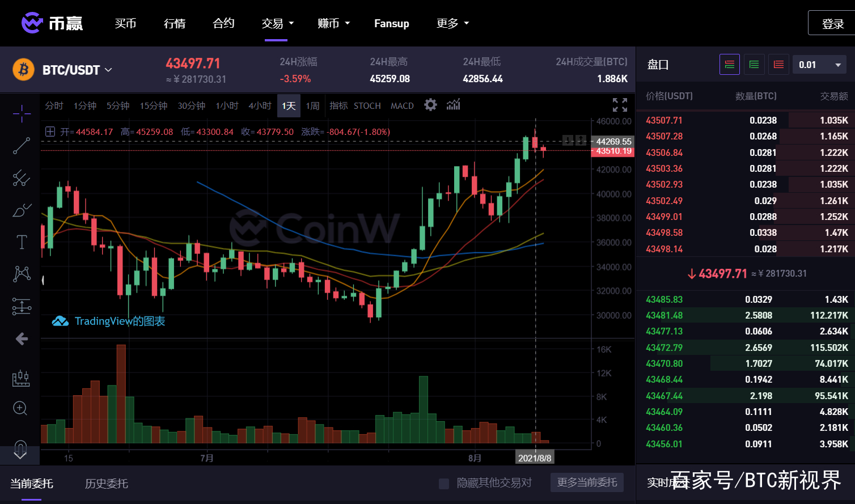This screenshot has width=855, height=504.
Task: Show only buy orders in order book
Action: click(754, 65)
